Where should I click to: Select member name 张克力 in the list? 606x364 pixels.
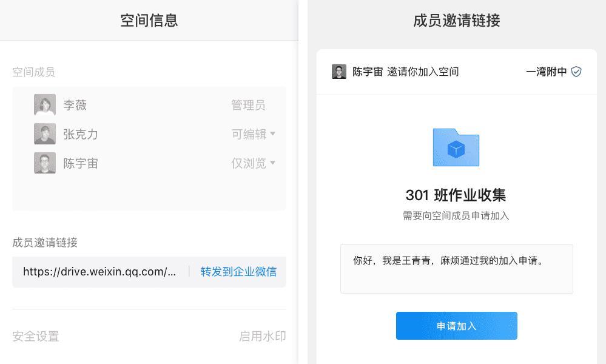point(81,134)
